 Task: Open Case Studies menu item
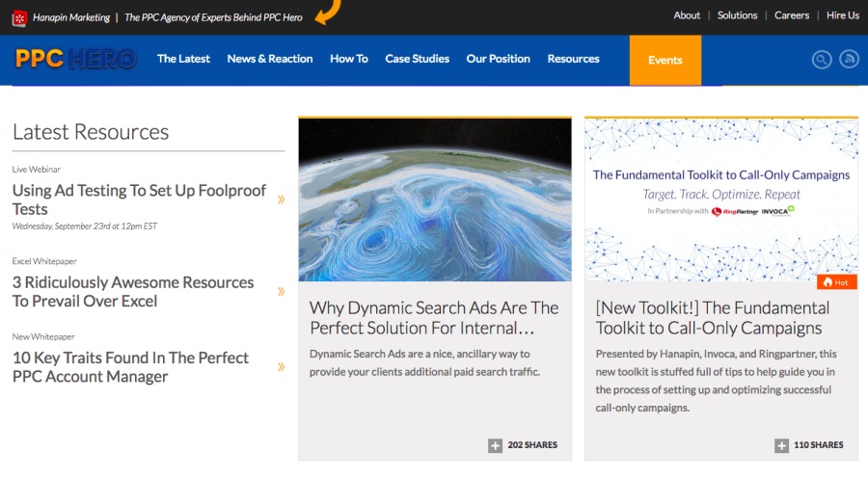pyautogui.click(x=417, y=59)
